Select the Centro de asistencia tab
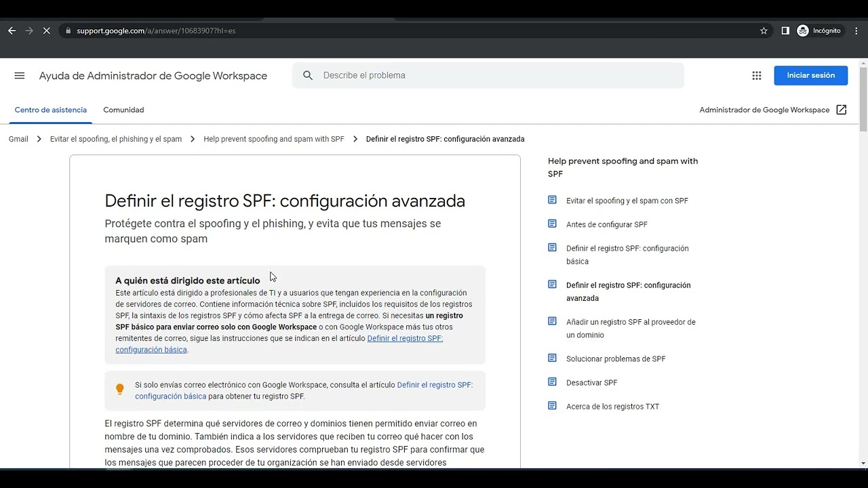The width and height of the screenshot is (868, 488). pos(51,110)
